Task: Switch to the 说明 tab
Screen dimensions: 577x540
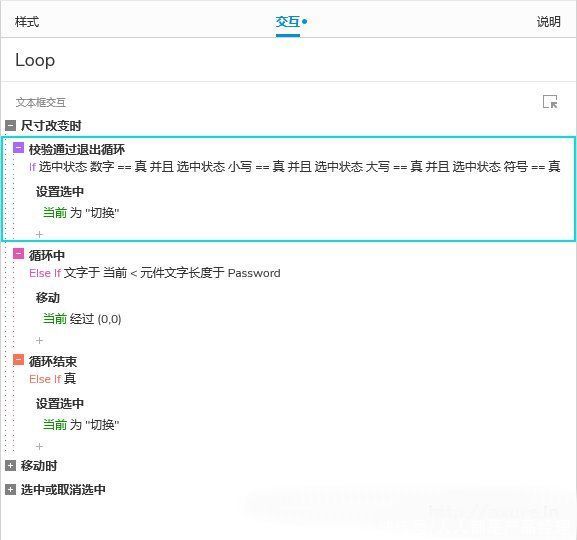Action: pos(548,21)
